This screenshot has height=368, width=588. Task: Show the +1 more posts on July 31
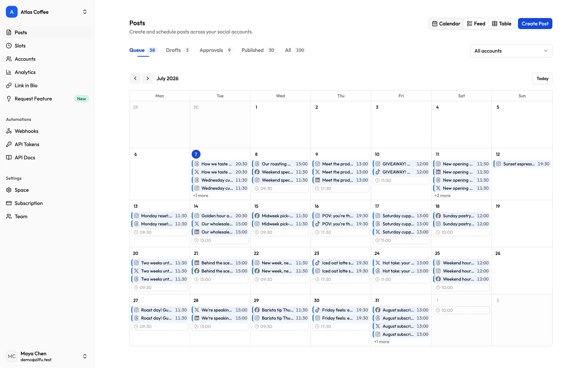pos(381,342)
